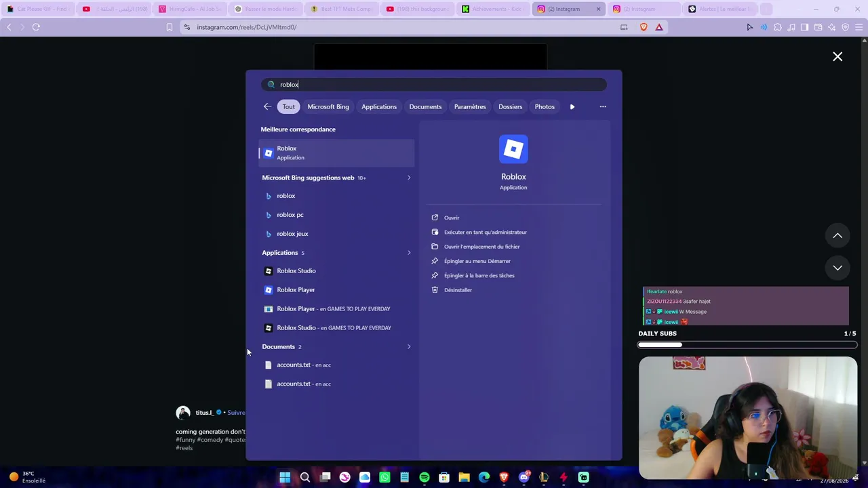Expand the Applications results section
Screen dimensions: 868x488
coord(409,253)
